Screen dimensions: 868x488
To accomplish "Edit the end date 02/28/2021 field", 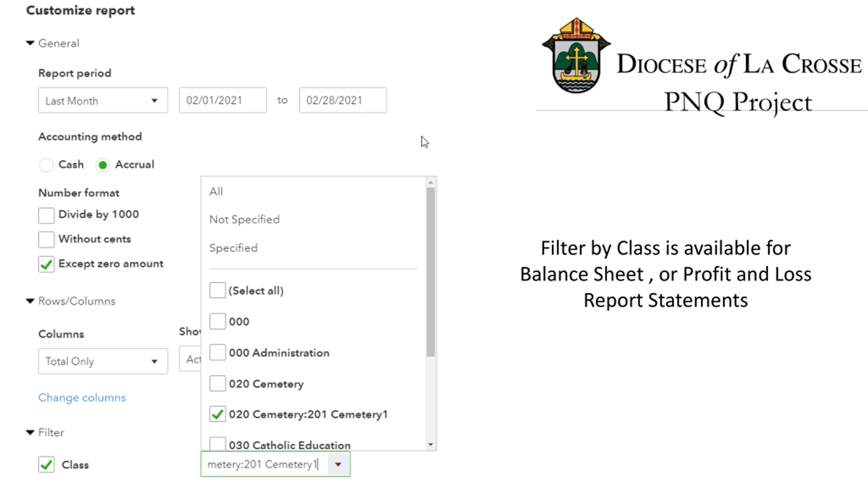I will [x=343, y=101].
